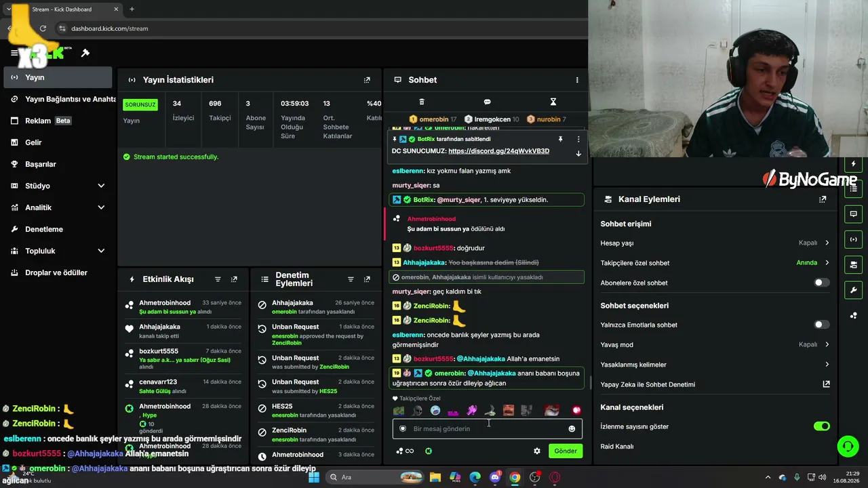Open Droplar ve ödüller page

coord(57,272)
